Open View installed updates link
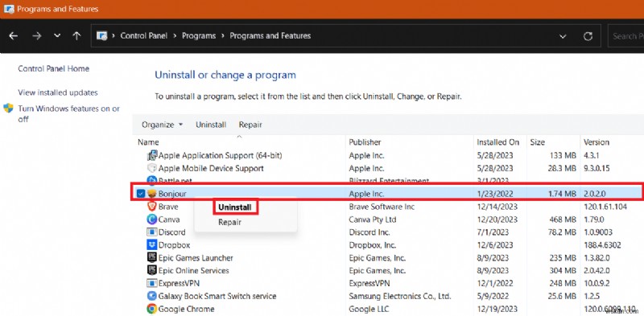 pyautogui.click(x=58, y=92)
